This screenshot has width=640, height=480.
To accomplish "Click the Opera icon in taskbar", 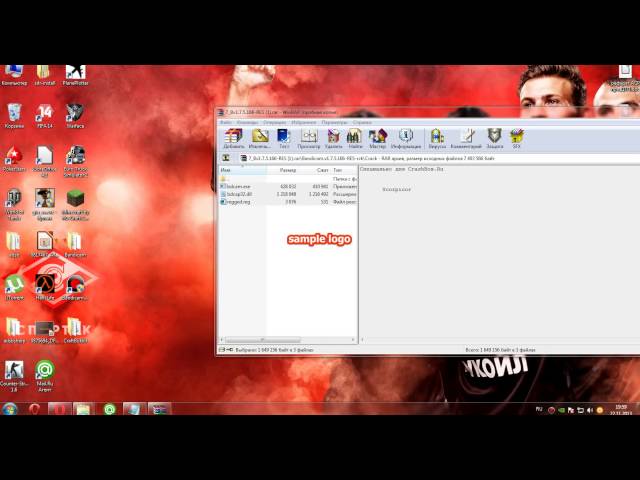I will point(34,409).
